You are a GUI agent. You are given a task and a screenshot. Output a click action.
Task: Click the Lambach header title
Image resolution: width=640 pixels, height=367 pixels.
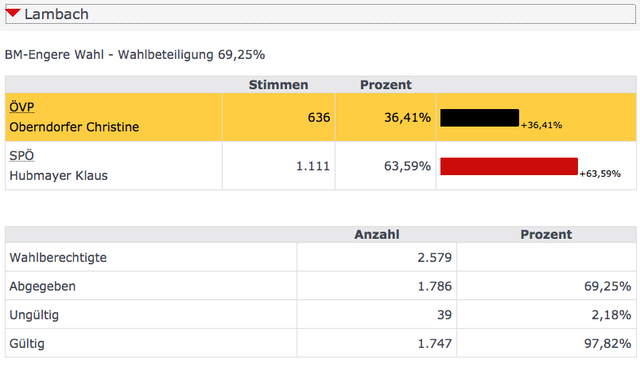click(x=56, y=14)
